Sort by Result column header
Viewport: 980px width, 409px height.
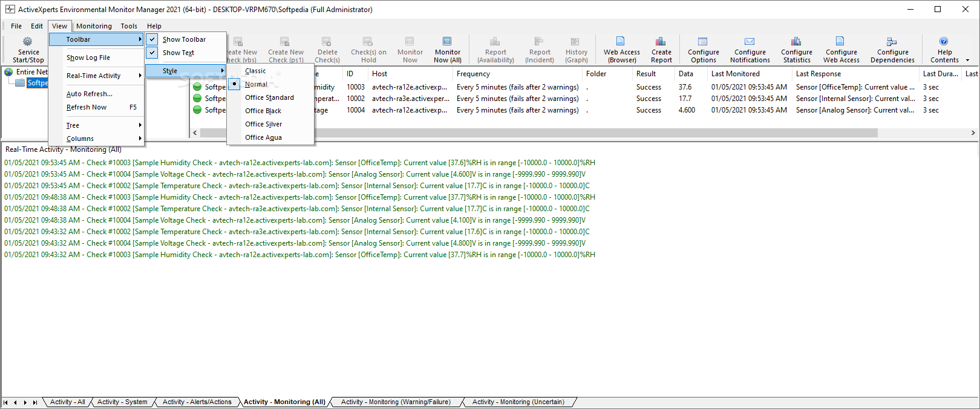(x=653, y=74)
